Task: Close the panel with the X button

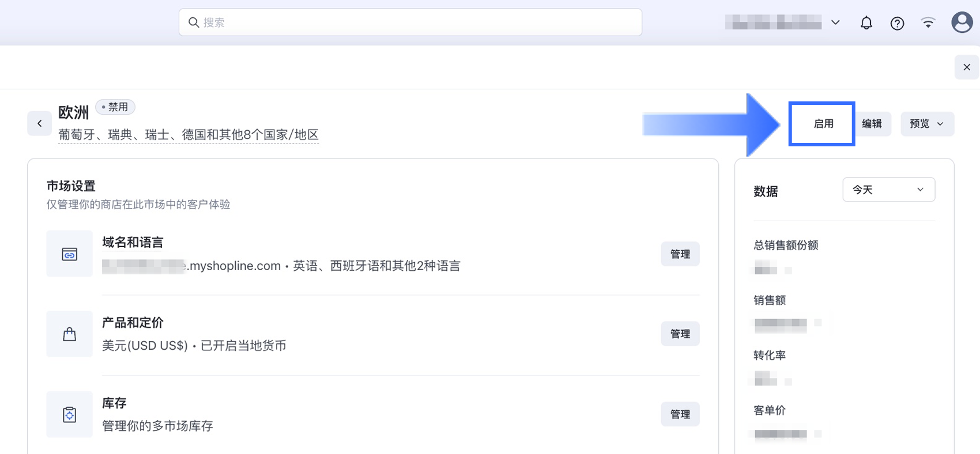Action: (967, 67)
